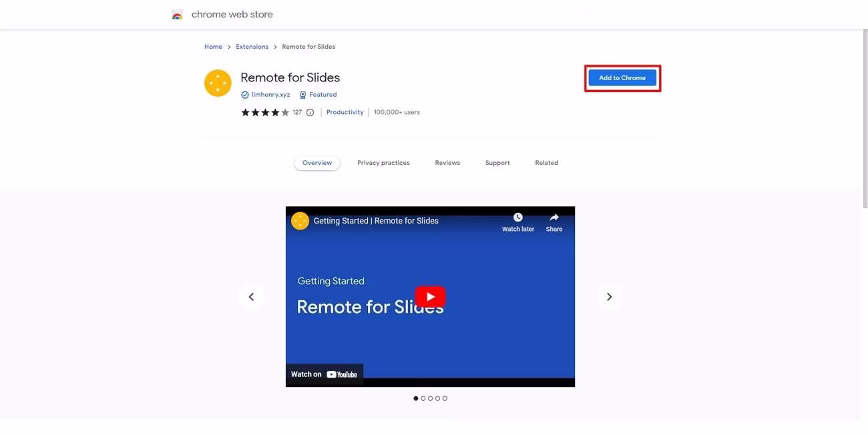The width and height of the screenshot is (868, 435).
Task: Click the 100,000+ users text
Action: pos(397,112)
